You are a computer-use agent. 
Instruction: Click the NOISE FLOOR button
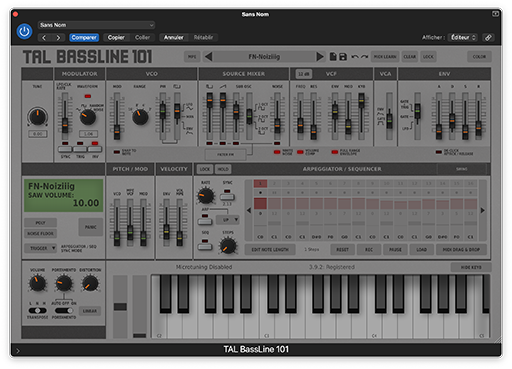pyautogui.click(x=41, y=234)
